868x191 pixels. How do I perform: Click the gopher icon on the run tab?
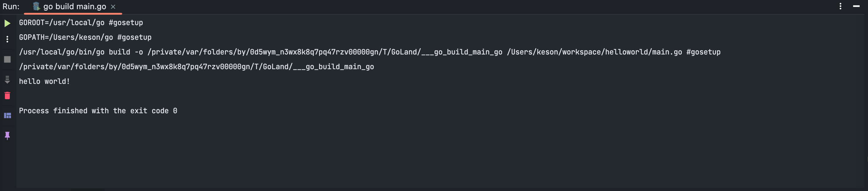36,6
